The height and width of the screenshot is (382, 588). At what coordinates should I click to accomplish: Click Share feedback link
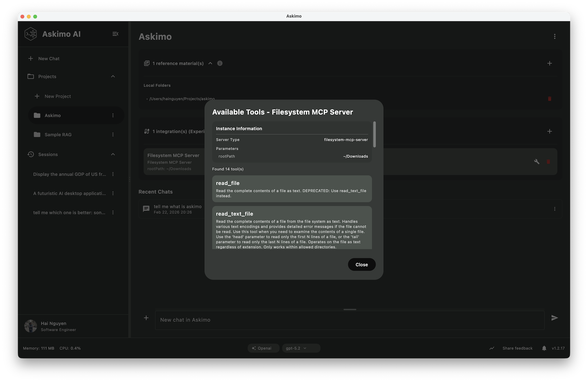(x=517, y=348)
